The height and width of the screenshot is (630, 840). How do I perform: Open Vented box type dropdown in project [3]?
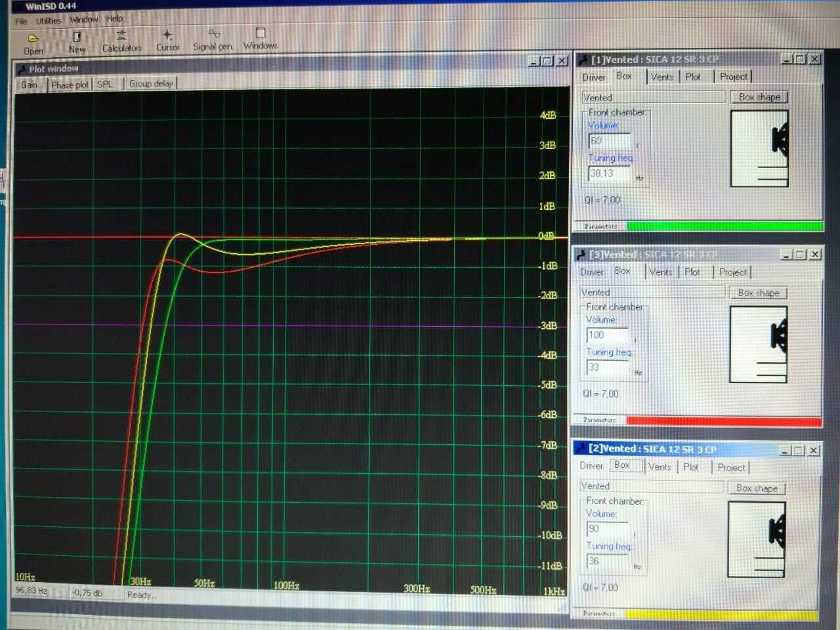(652, 292)
